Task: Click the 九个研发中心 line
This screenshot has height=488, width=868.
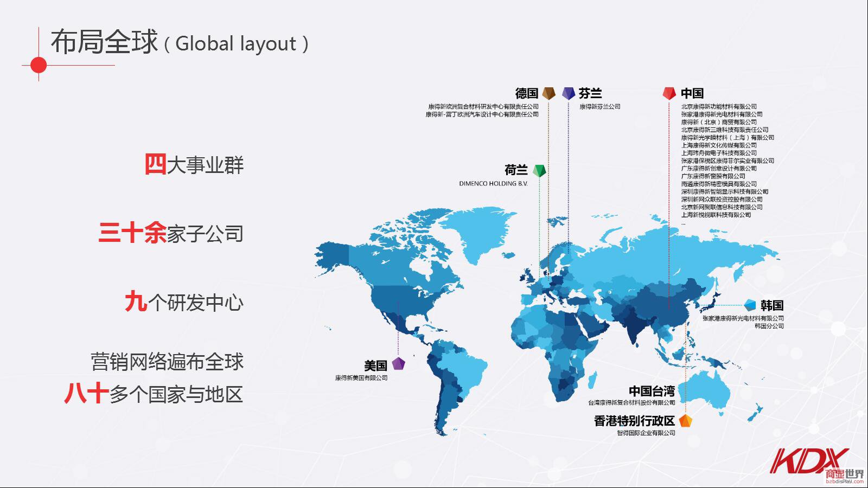Action: pos(184,302)
